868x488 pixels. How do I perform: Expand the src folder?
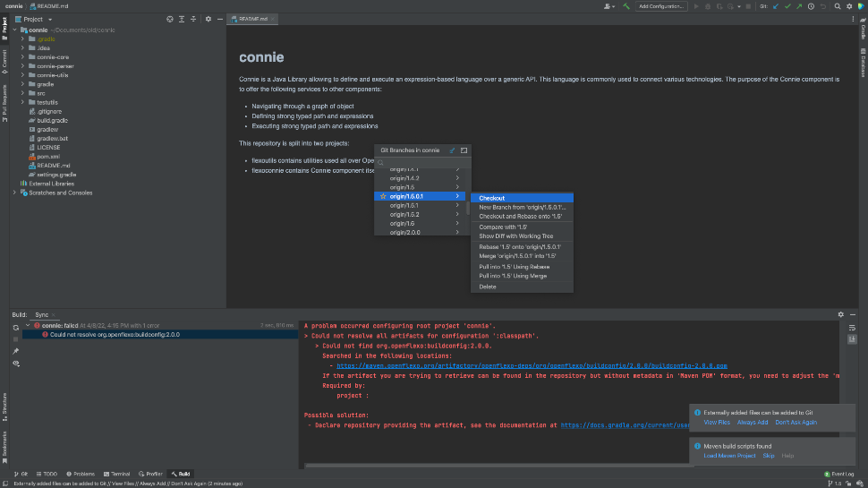[22, 93]
